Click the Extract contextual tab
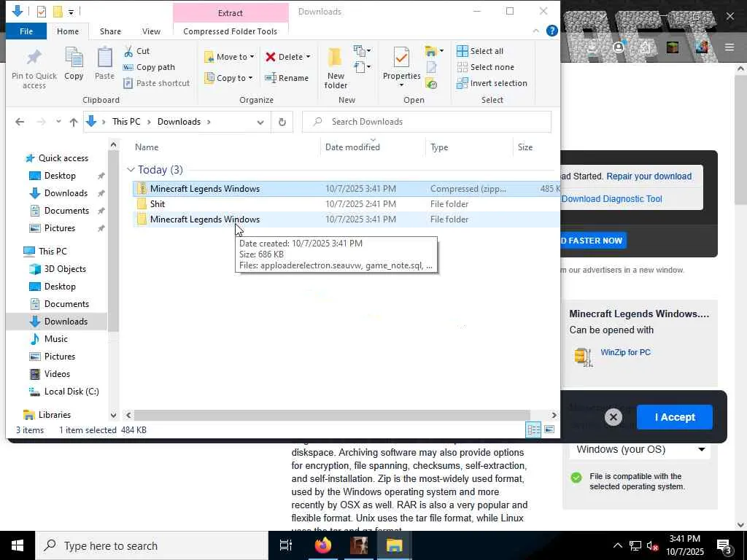747x560 pixels. pos(231,13)
